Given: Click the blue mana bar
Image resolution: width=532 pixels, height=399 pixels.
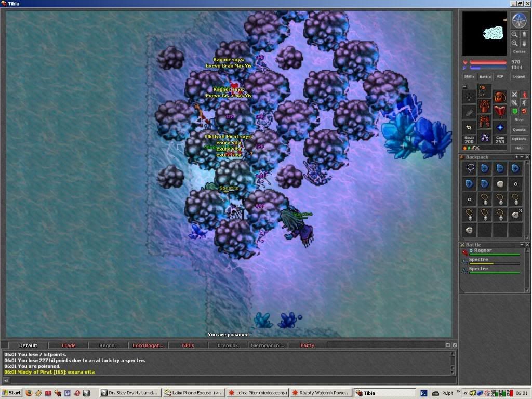Looking at the screenshot, I should [x=488, y=68].
